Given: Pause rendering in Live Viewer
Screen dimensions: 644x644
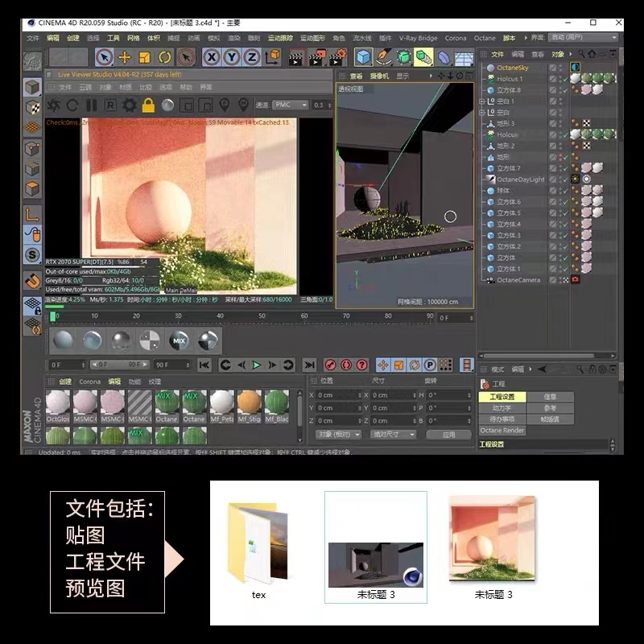Looking at the screenshot, I should pyautogui.click(x=91, y=105).
